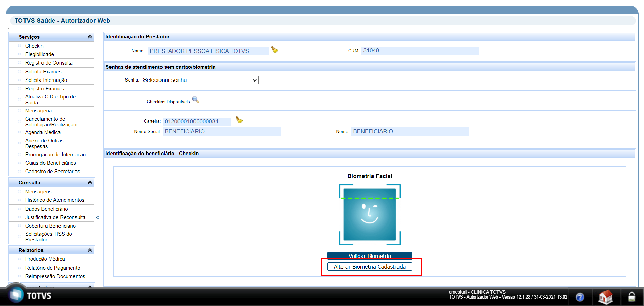Open Guias do Beneficiários
This screenshot has width=644, height=306.
[x=51, y=163]
